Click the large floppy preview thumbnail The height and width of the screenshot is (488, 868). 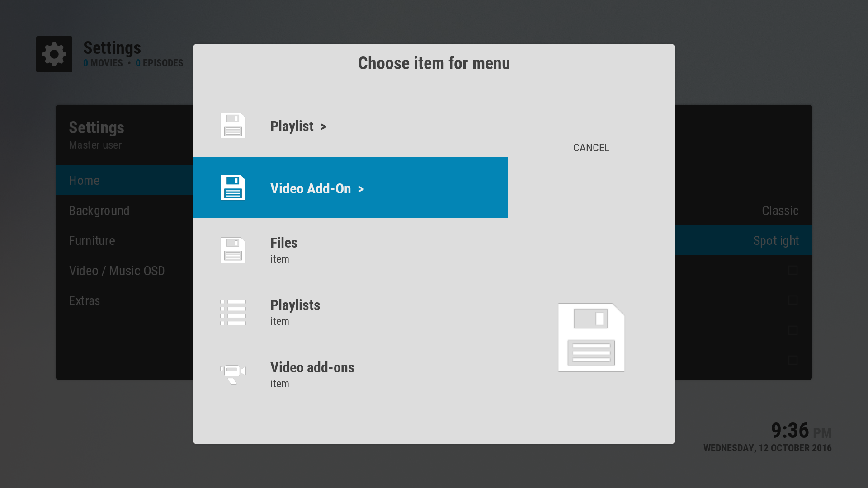point(591,338)
